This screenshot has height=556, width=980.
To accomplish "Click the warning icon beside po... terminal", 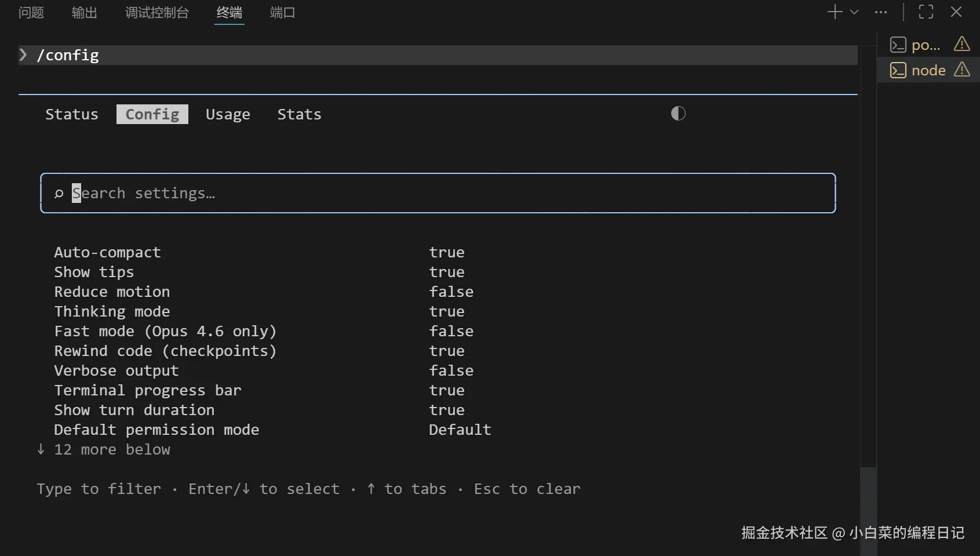I will 962,44.
